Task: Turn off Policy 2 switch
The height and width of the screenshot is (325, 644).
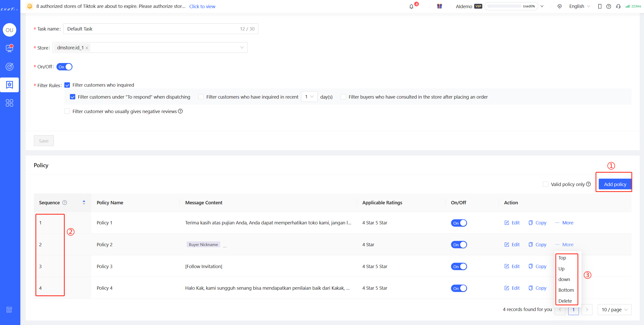Action: point(459,245)
